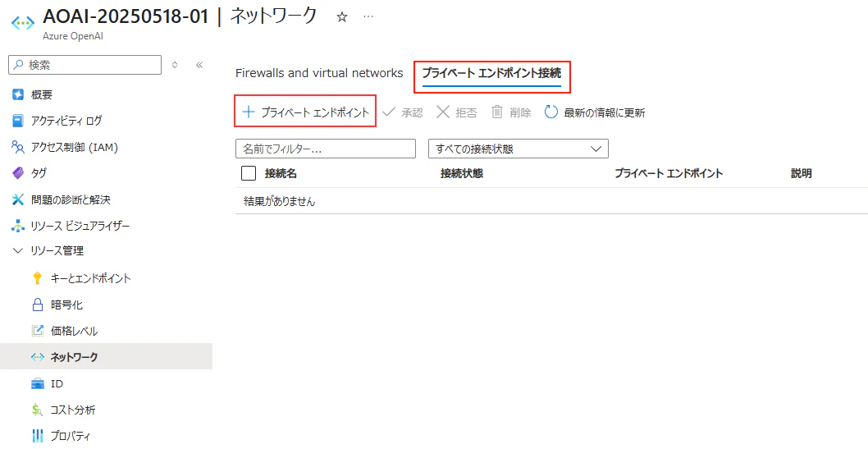Click the タグ tag icon
Screen dimensions: 868x449
pyautogui.click(x=18, y=173)
